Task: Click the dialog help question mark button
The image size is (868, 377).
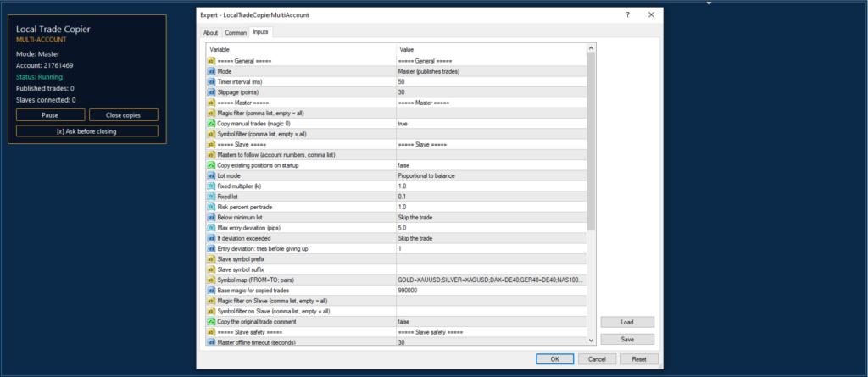Action: pyautogui.click(x=627, y=15)
